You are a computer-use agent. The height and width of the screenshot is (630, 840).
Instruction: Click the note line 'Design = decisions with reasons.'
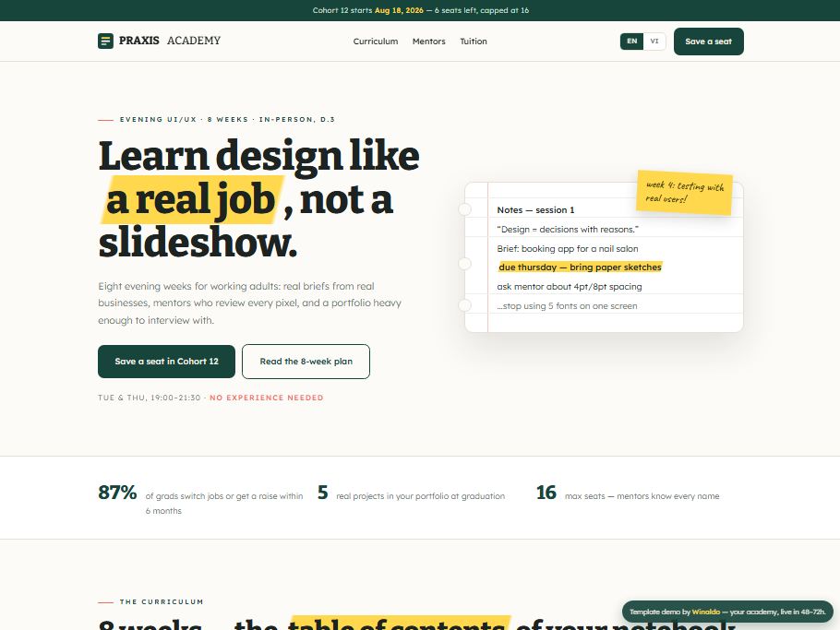(x=568, y=229)
